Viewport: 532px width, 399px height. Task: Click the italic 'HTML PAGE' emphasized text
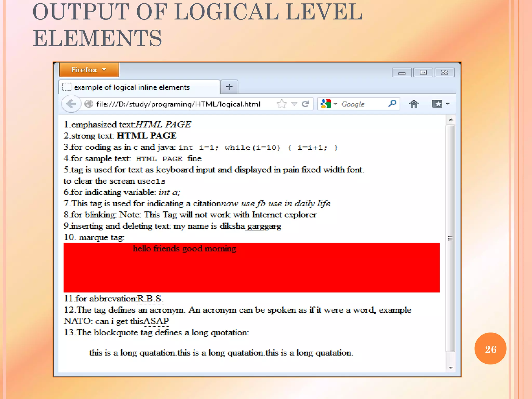[163, 124]
